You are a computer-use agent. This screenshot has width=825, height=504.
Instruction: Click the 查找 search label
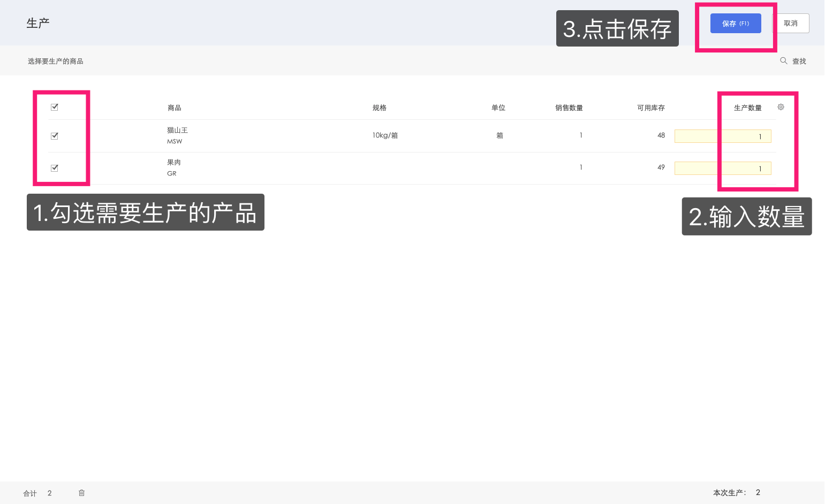pyautogui.click(x=799, y=60)
